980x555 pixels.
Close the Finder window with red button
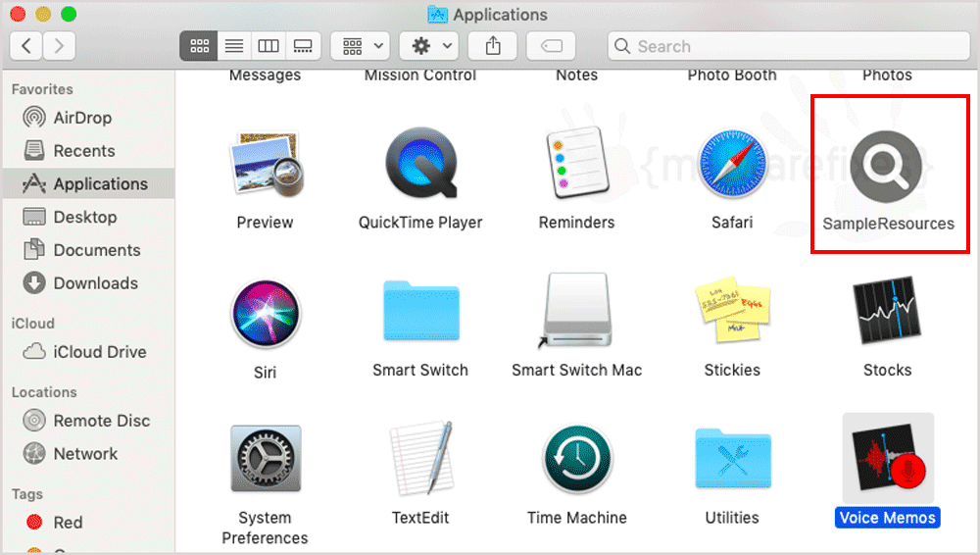18,14
